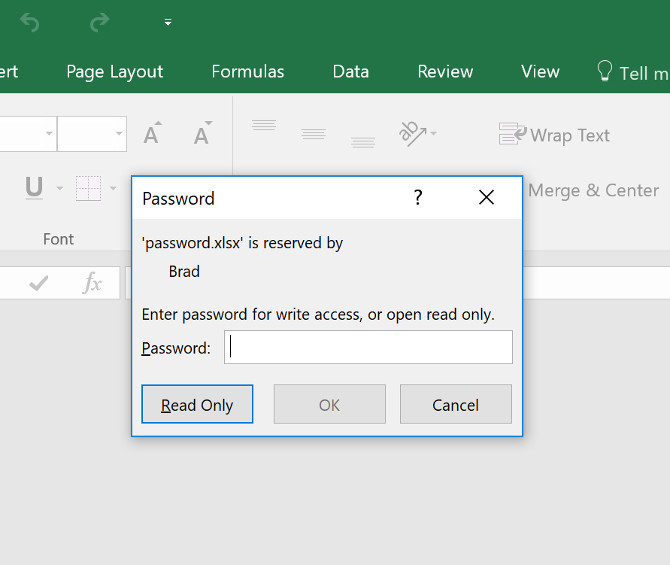Open the Underline style dropdown arrow
This screenshot has height=565, width=670.
60,188
